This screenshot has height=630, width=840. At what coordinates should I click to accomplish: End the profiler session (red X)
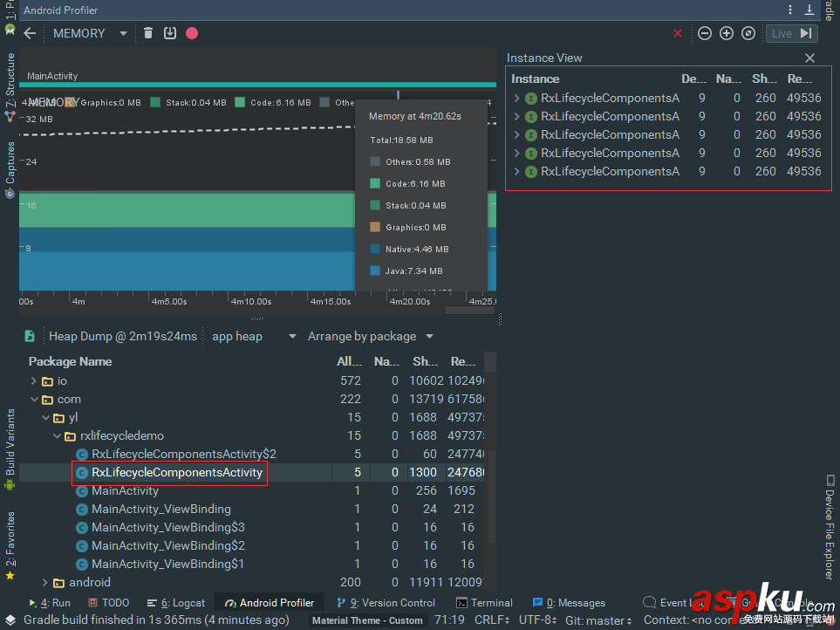click(x=679, y=33)
